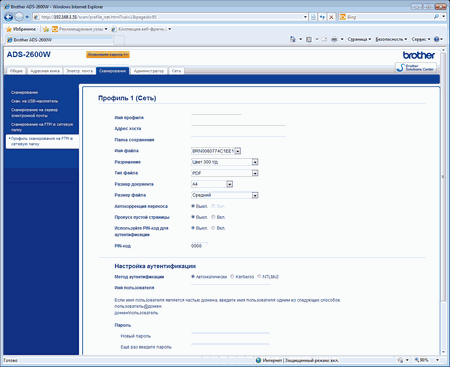
Task: Open the Избранное favorites button
Action: pyautogui.click(x=21, y=29)
